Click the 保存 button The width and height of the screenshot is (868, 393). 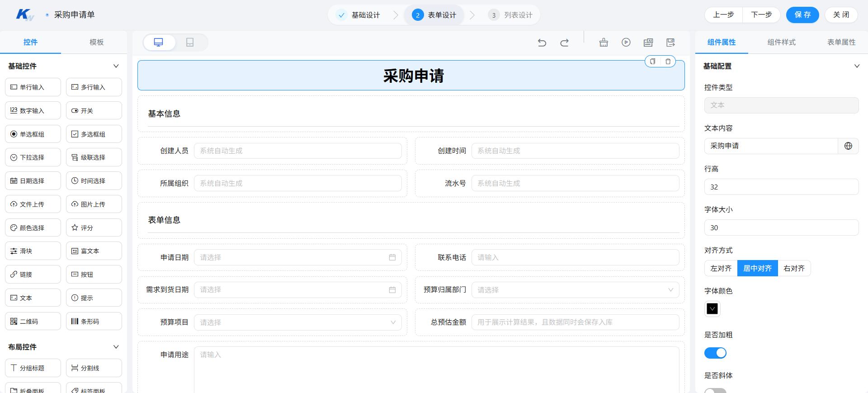coord(802,15)
